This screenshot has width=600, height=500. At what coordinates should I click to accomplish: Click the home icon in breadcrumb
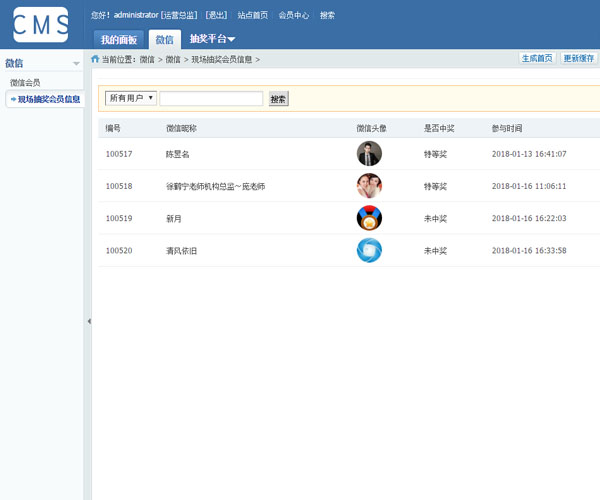pos(95,59)
